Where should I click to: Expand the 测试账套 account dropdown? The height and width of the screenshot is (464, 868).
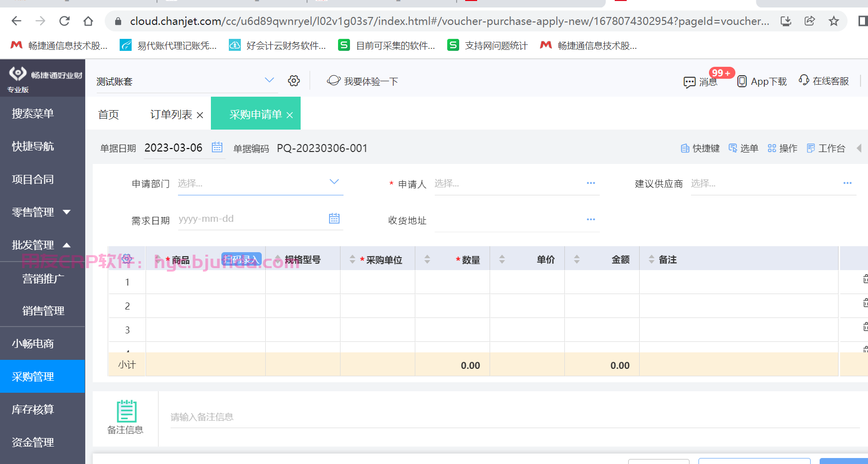point(269,80)
